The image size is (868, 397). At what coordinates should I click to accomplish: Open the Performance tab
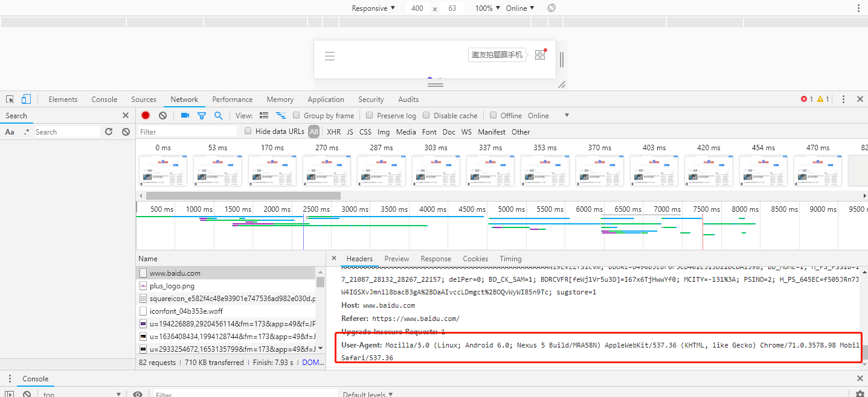(233, 100)
